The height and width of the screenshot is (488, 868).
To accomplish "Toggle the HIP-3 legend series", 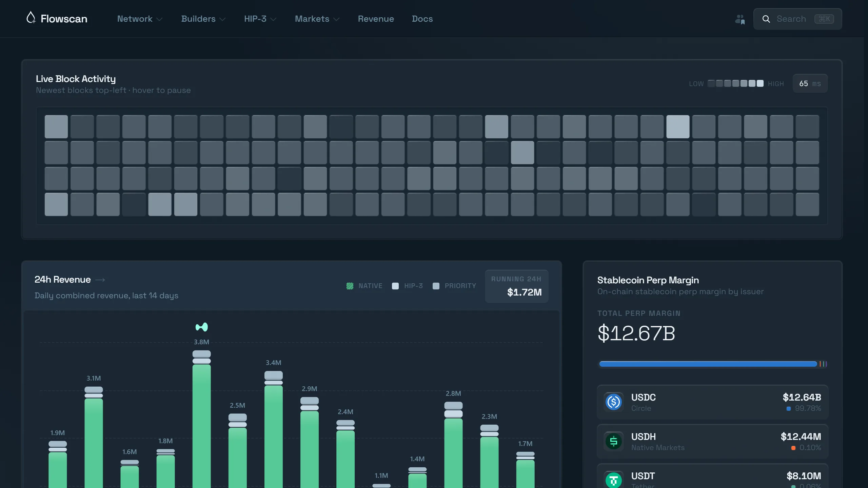I will click(407, 286).
